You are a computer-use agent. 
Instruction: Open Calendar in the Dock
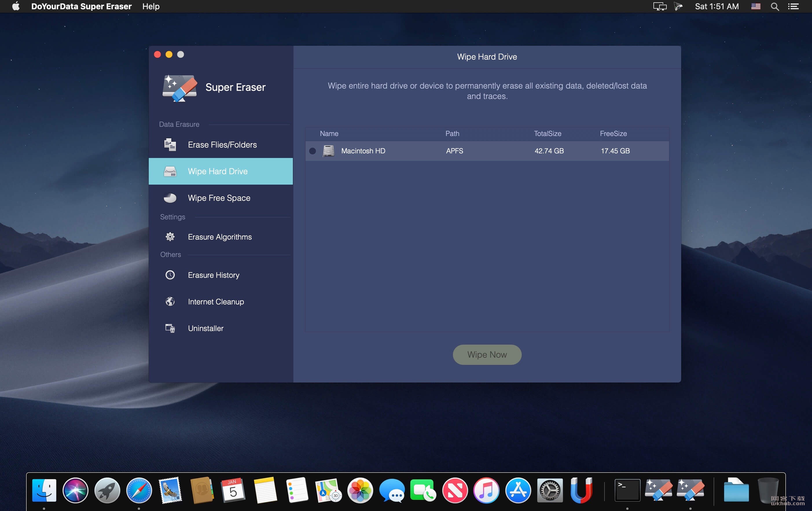point(233,490)
